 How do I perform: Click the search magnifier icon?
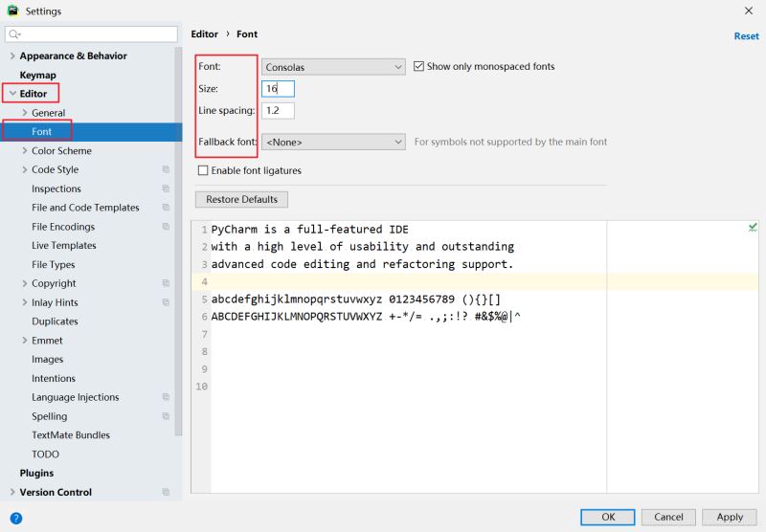click(15, 34)
